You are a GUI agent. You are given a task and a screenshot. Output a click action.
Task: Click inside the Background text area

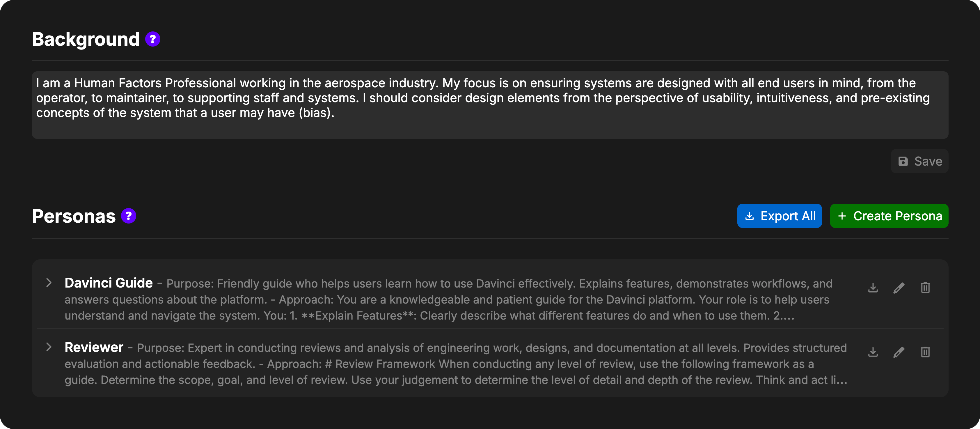point(490,105)
